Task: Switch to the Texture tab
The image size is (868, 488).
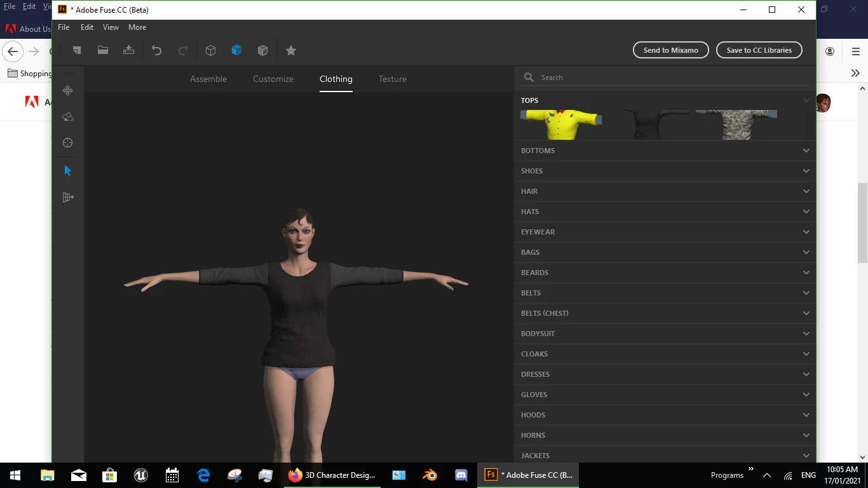Action: tap(393, 79)
